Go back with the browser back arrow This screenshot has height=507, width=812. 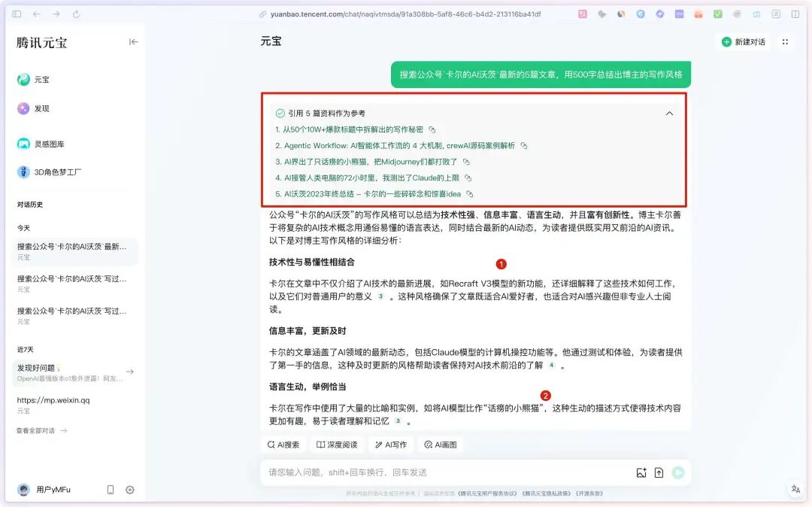click(36, 14)
